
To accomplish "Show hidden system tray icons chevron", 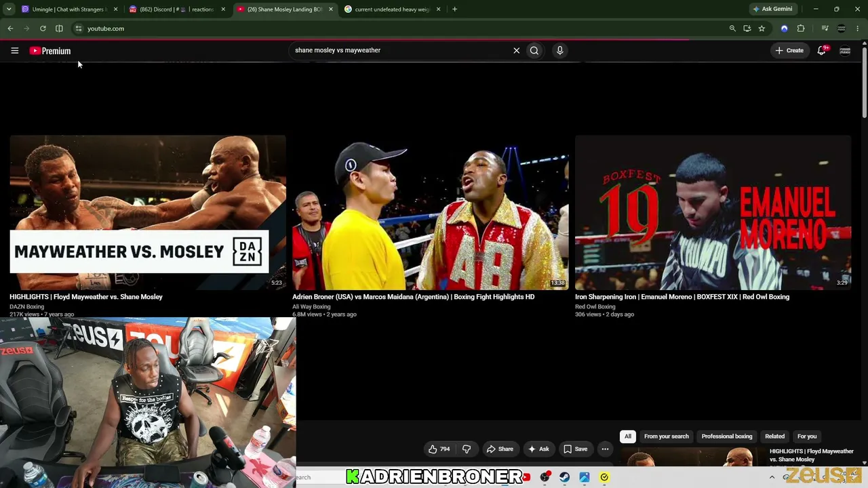I will 772,477.
